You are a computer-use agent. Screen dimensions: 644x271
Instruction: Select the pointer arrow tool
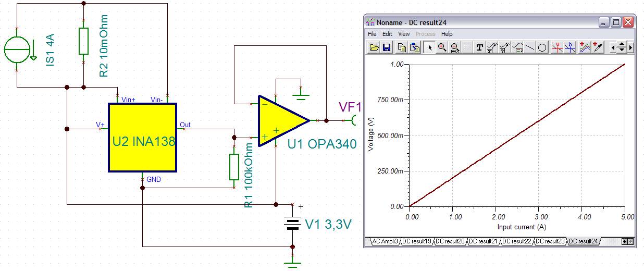pos(430,47)
